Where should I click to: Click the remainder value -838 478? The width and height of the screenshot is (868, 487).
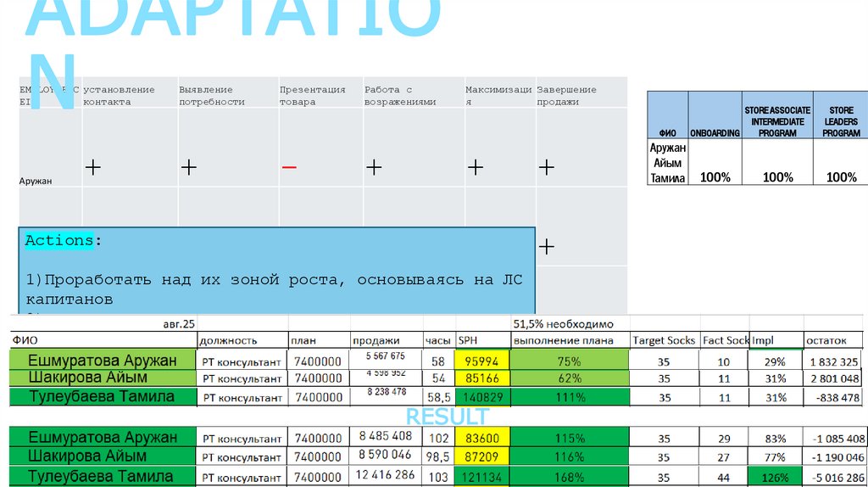pos(837,398)
